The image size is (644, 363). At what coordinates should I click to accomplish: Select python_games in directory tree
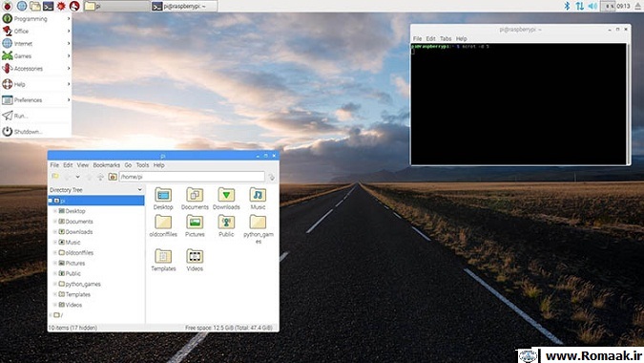click(83, 284)
